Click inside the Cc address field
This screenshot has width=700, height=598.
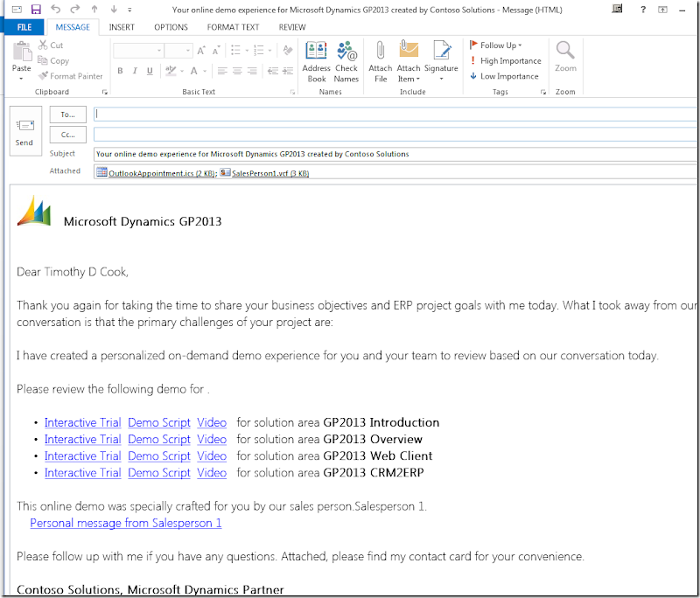click(x=394, y=135)
